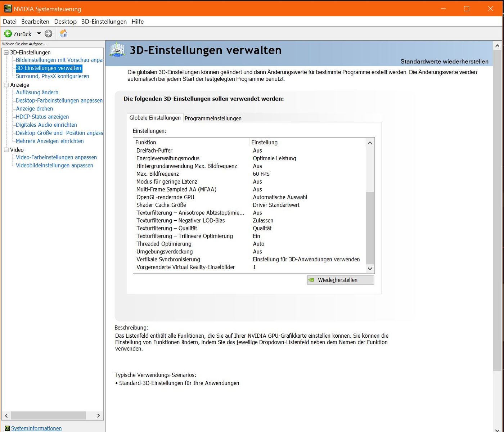Click Standardwerte wiederherstellen

[444, 62]
